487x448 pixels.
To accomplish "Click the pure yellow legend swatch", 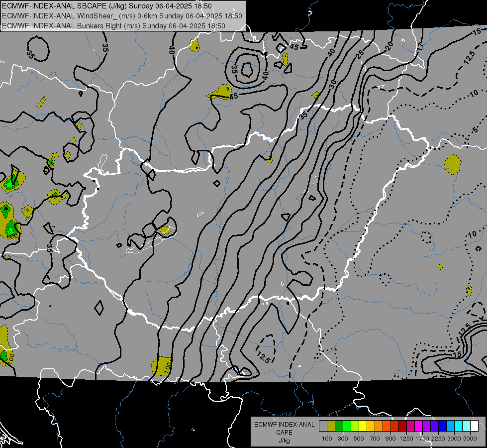I will click(x=363, y=426).
